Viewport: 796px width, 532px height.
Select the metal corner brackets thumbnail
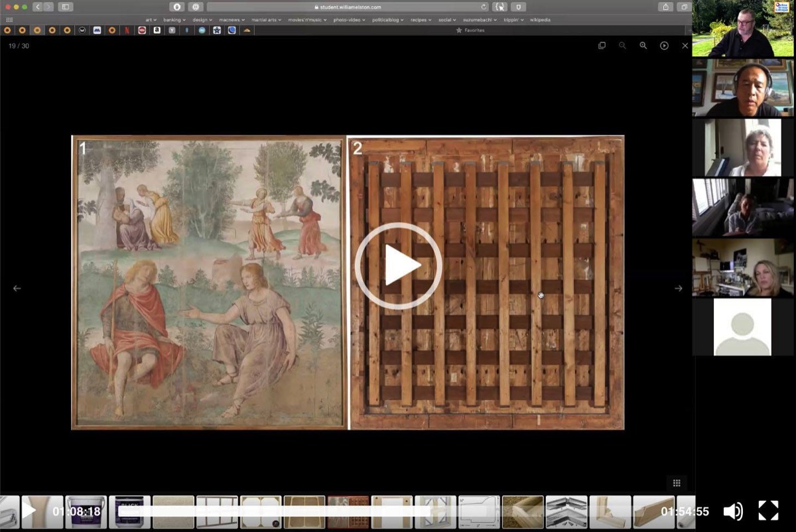click(566, 512)
